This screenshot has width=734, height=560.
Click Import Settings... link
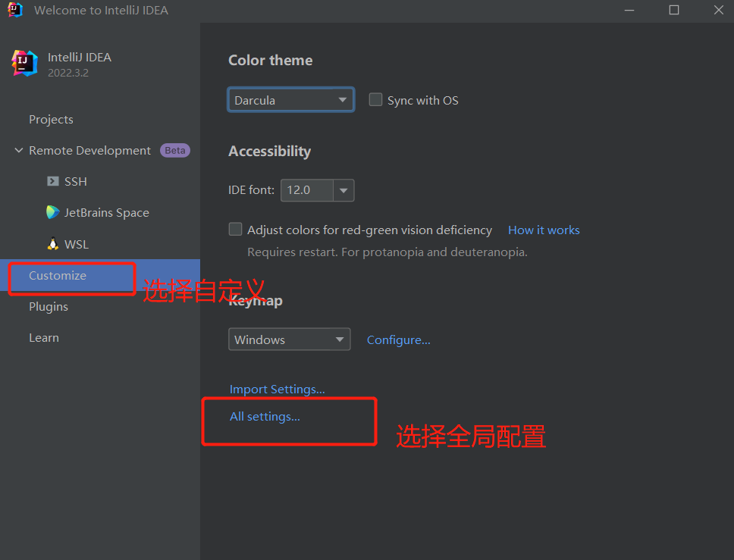pos(277,389)
